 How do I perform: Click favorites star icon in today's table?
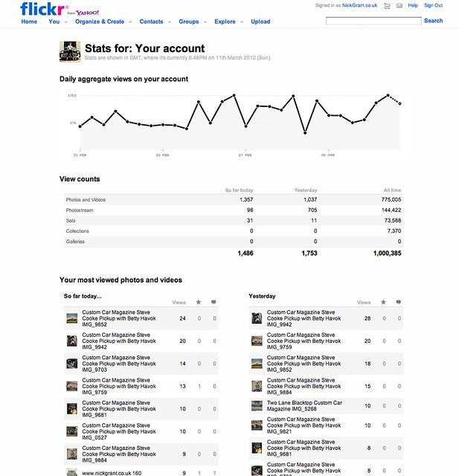pos(199,302)
